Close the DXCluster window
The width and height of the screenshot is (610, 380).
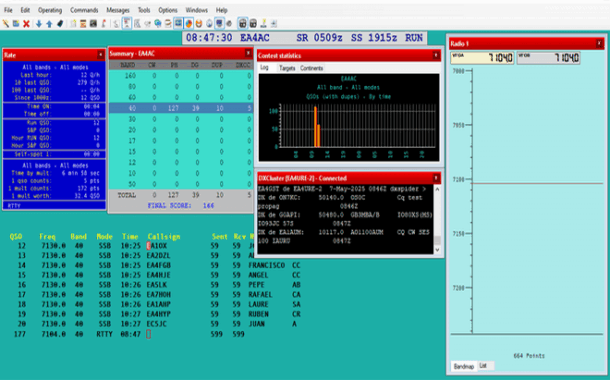pos(436,178)
